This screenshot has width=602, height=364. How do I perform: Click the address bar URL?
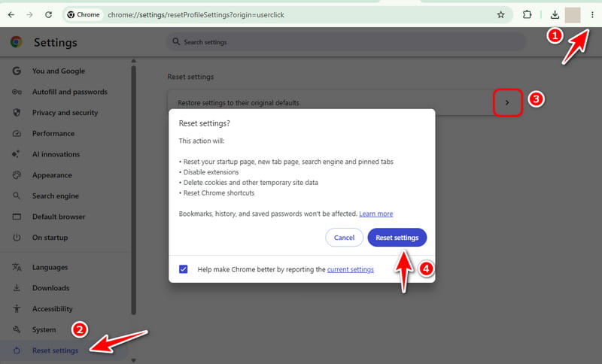pyautogui.click(x=196, y=14)
